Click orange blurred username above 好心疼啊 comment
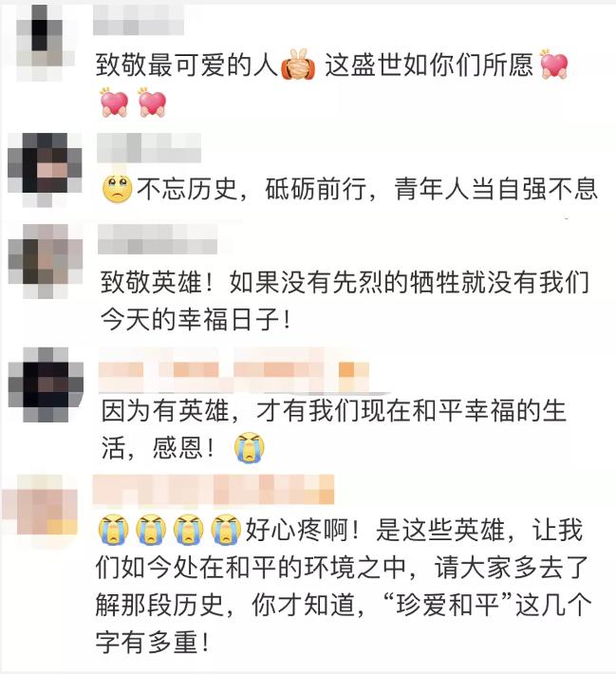 coord(214,490)
